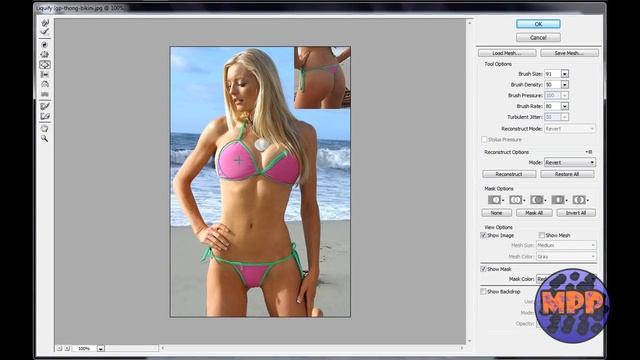This screenshot has height=360, width=640.
Task: Click the Brush Rate value field
Action: 552,106
